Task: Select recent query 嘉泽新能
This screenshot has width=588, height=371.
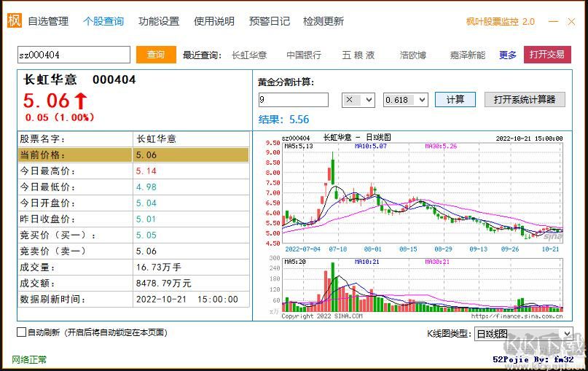Action: (468, 55)
